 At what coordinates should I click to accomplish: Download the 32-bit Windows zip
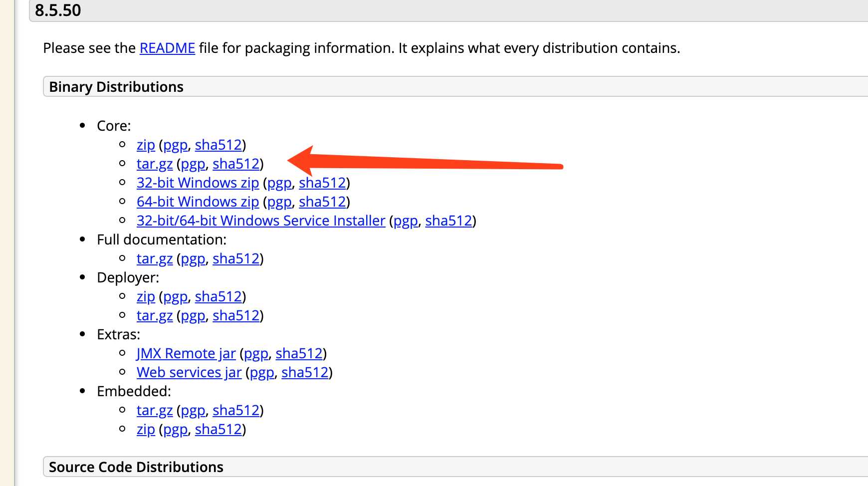[198, 183]
